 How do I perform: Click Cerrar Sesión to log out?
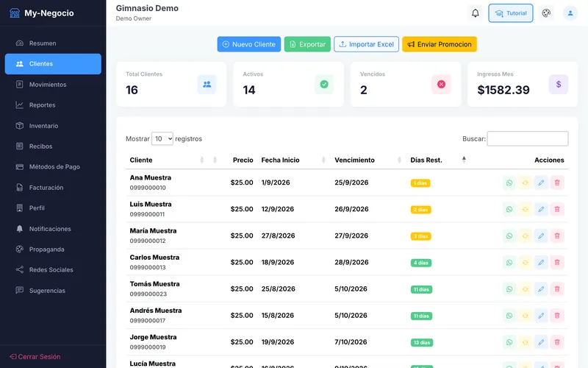tap(35, 357)
